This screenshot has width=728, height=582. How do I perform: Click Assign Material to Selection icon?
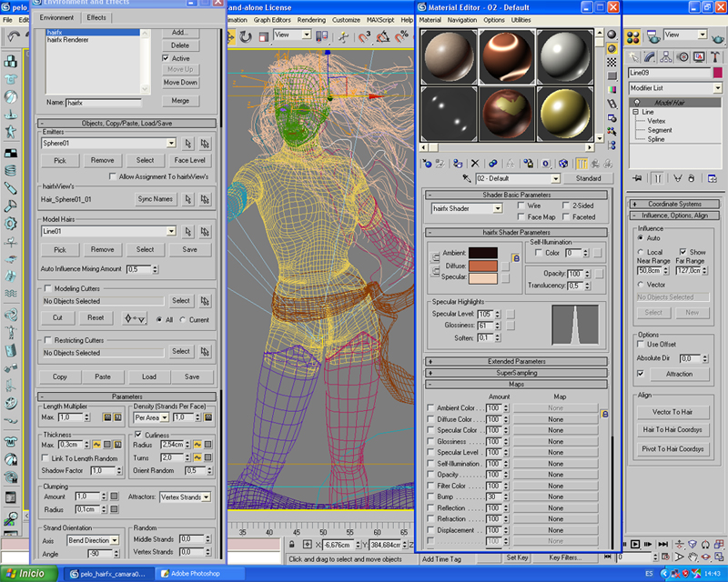point(458,164)
